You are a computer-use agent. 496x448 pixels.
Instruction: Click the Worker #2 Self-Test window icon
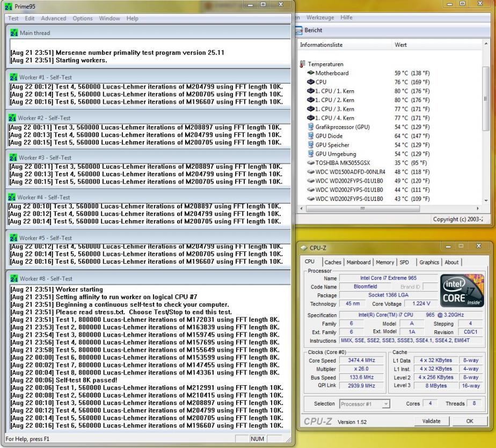[x=12, y=118]
